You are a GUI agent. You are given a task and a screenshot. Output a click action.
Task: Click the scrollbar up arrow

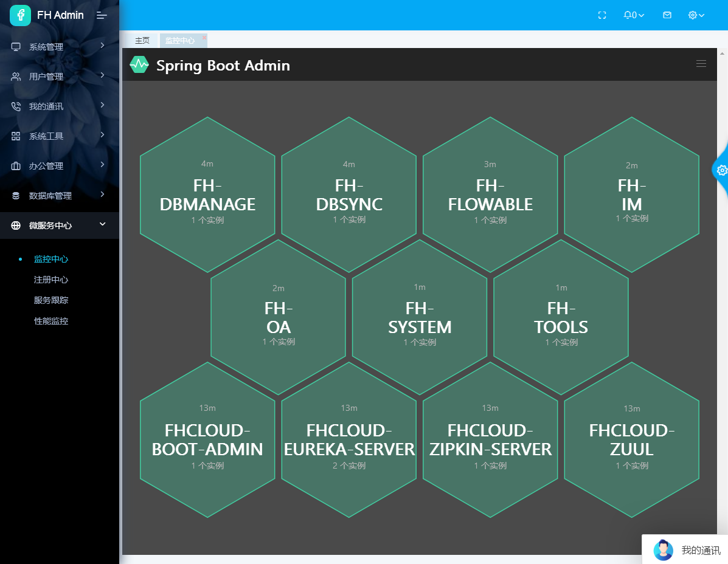[x=722, y=53]
